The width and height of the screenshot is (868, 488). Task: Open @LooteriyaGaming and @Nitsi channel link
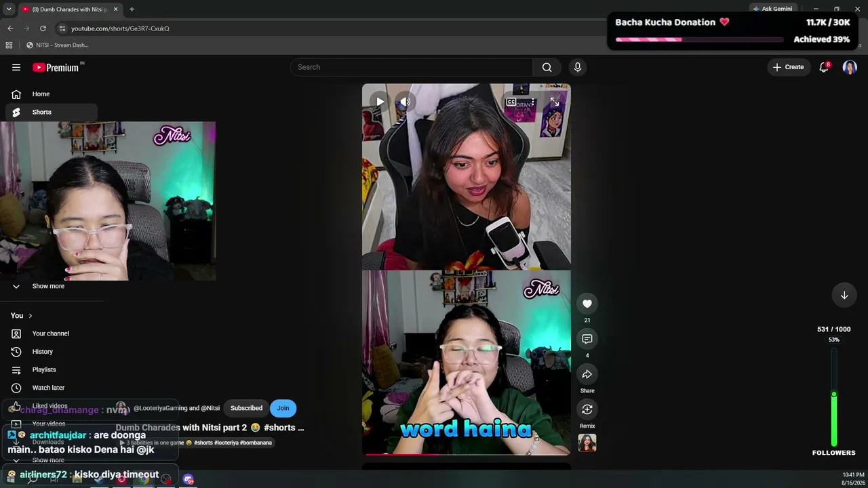click(176, 408)
